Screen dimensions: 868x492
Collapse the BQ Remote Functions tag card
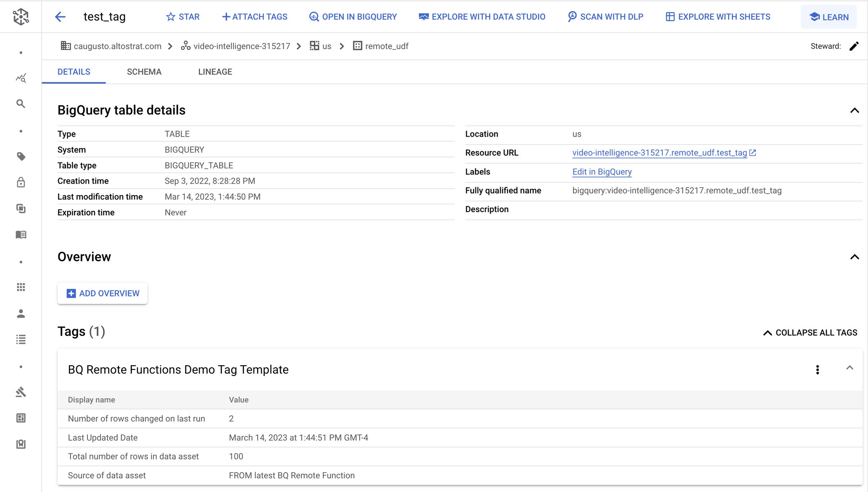tap(849, 368)
